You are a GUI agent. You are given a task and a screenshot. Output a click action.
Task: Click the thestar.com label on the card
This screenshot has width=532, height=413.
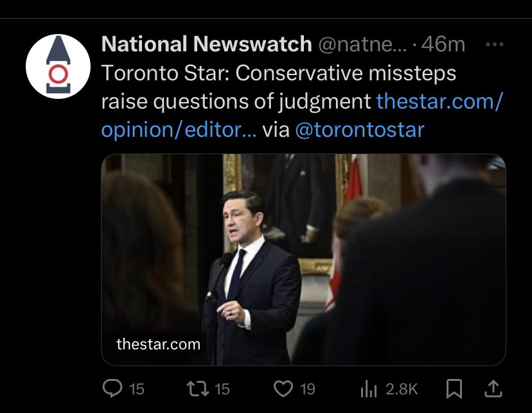[x=158, y=344]
